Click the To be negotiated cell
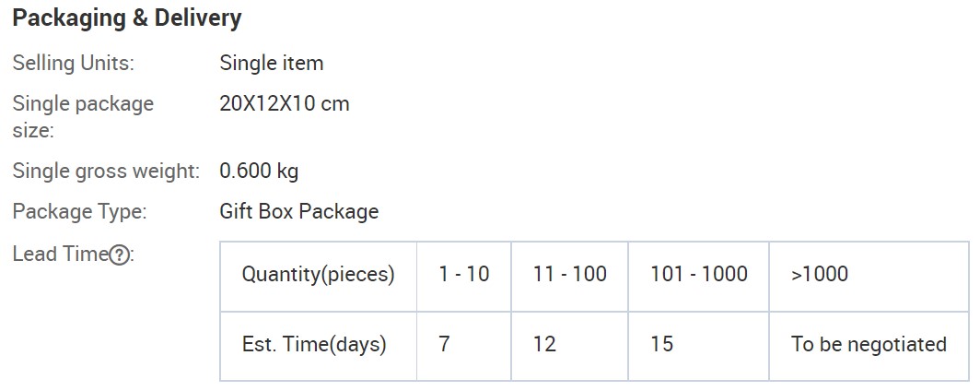This screenshot has width=980, height=391. click(869, 346)
